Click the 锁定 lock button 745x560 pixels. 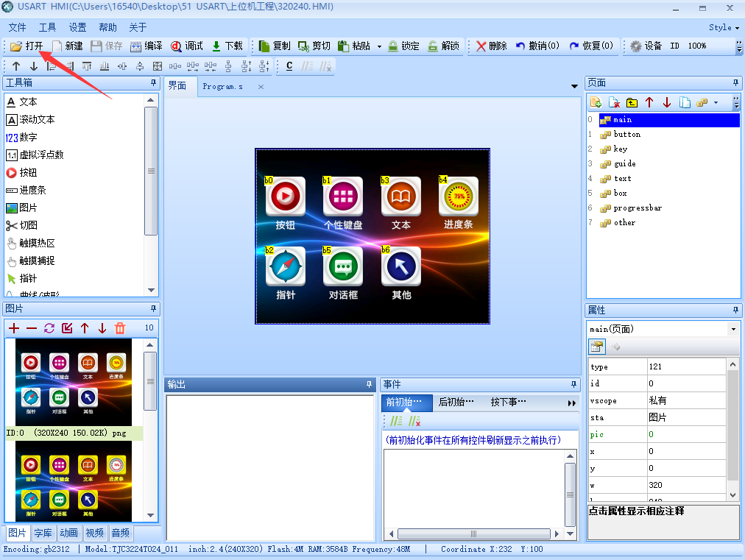[x=404, y=46]
